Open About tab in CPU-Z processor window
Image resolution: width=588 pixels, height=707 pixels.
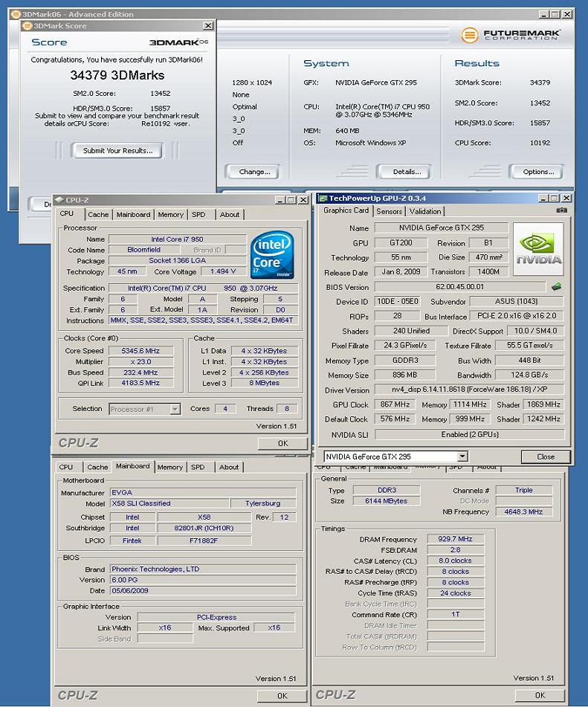point(230,215)
